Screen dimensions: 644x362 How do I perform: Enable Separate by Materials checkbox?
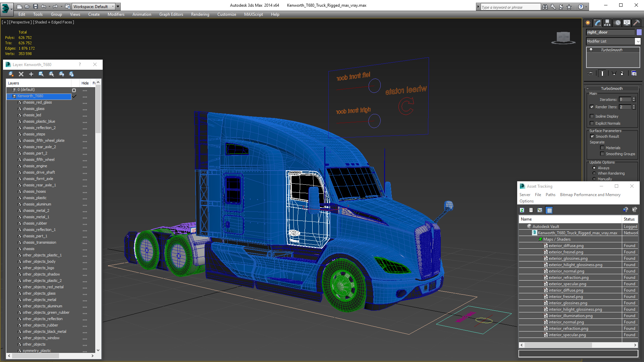[x=602, y=148]
